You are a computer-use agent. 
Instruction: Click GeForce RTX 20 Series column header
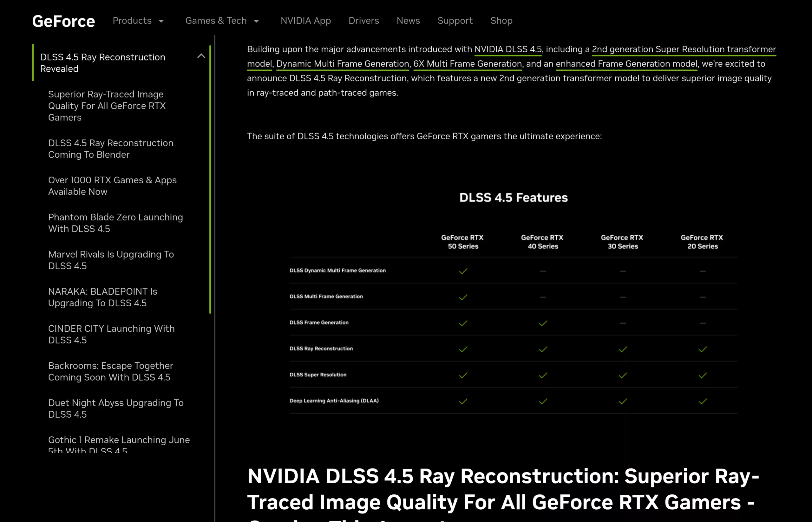pyautogui.click(x=702, y=242)
